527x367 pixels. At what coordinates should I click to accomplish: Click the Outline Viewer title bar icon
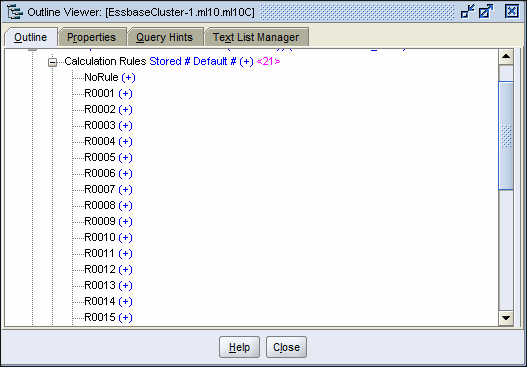15,12
